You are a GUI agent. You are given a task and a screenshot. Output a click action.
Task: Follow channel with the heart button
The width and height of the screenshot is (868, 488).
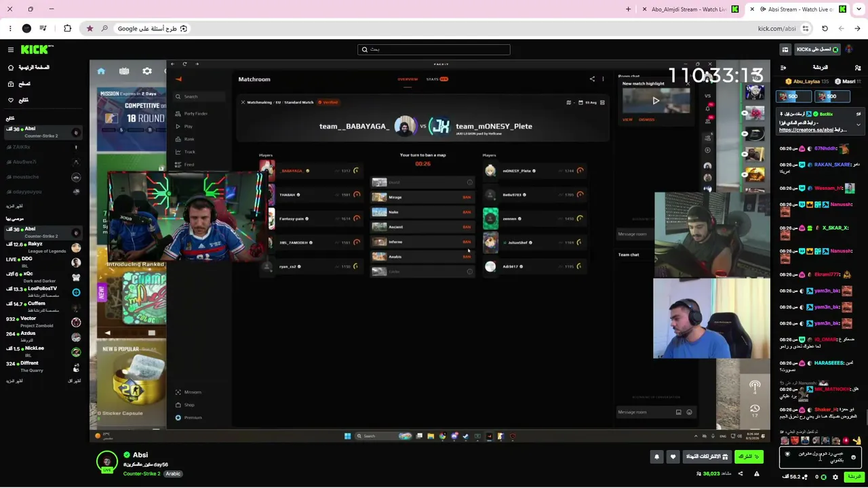[x=673, y=457]
